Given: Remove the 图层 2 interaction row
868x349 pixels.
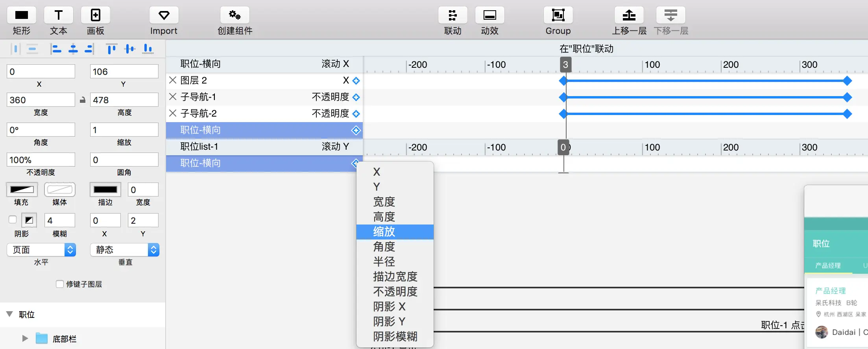Looking at the screenshot, I should [173, 80].
